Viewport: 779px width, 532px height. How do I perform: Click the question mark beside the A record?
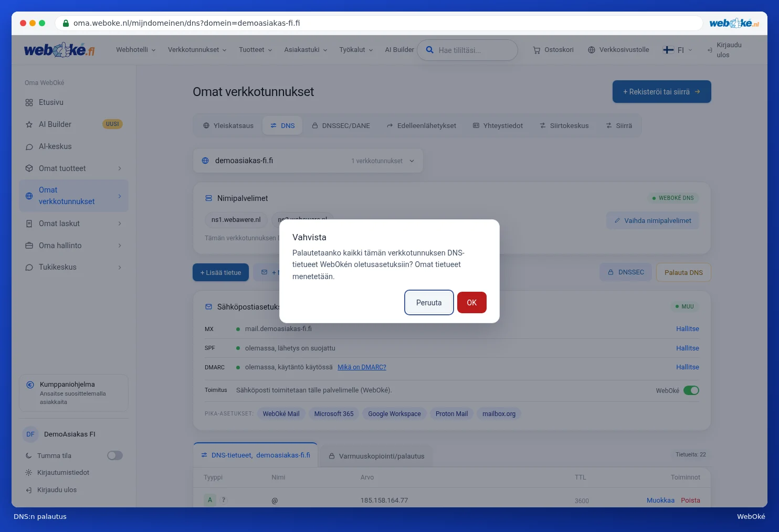click(x=224, y=500)
